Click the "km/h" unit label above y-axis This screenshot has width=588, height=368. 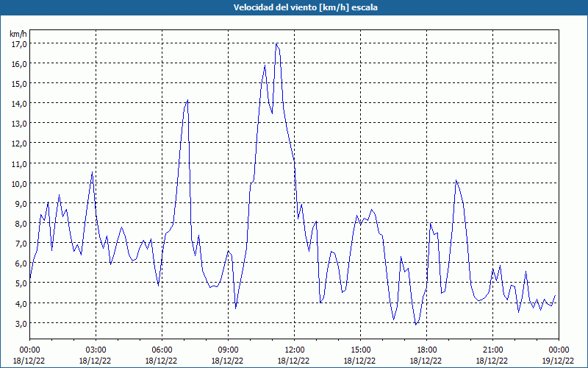pyautogui.click(x=18, y=34)
